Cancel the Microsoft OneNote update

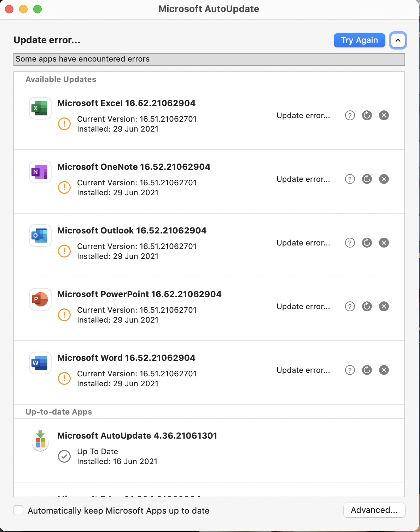point(384,179)
